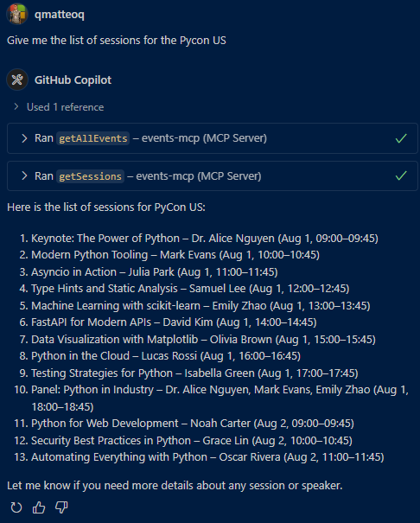Click the 'Used 1 reference' text
420x523 pixels.
pyautogui.click(x=66, y=107)
